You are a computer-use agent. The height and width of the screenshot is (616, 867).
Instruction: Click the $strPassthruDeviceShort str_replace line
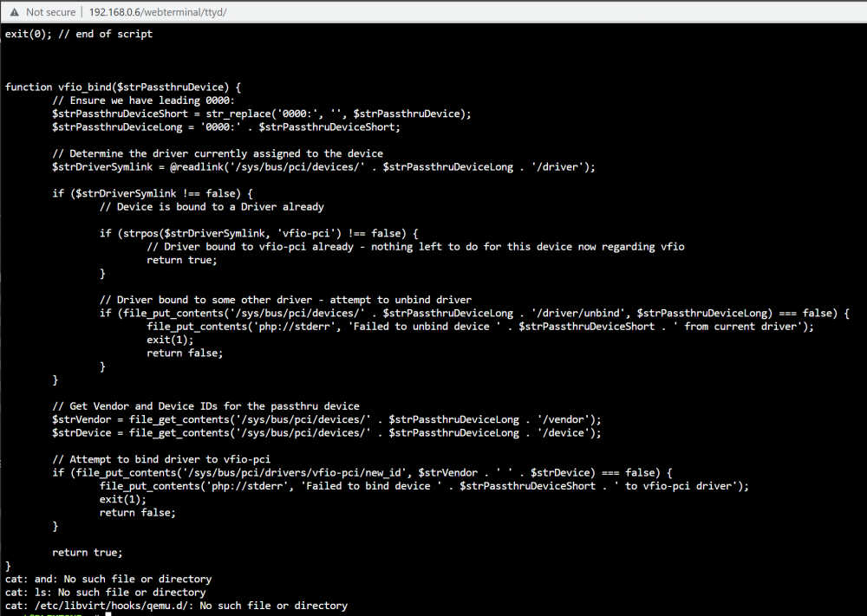[x=262, y=113]
